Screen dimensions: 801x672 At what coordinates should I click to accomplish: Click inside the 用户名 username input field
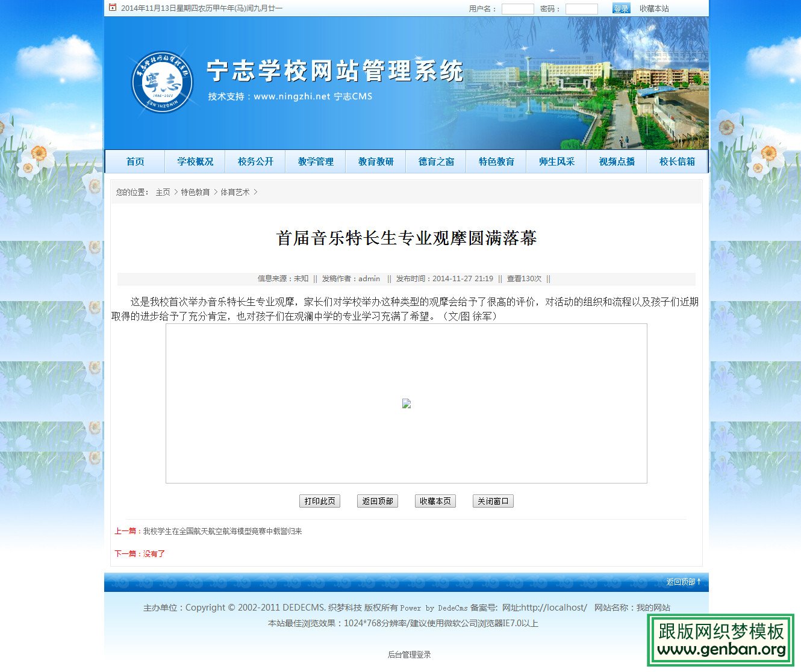[x=517, y=8]
